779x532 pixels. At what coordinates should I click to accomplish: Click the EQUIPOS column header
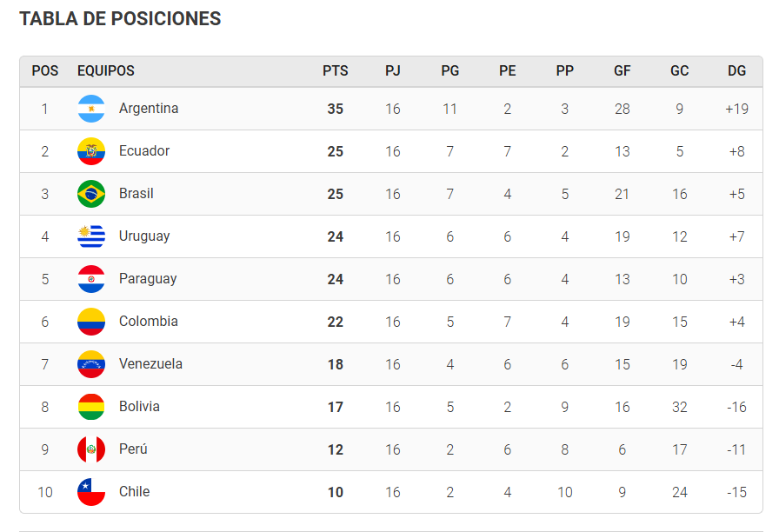(x=106, y=71)
